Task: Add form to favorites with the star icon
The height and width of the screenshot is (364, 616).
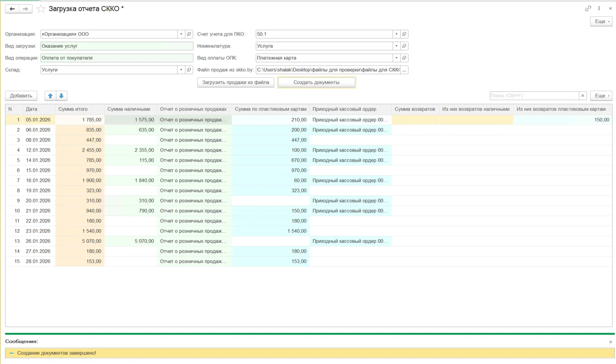Action: [41, 9]
